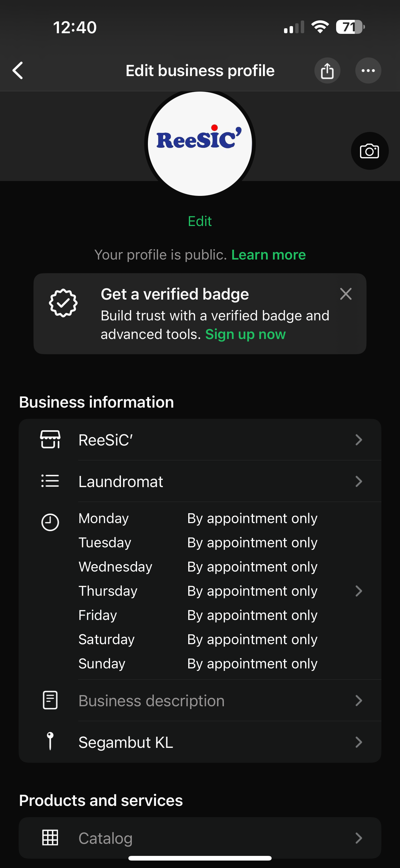
Task: Tap the clock icon for business hours
Action: click(50, 522)
